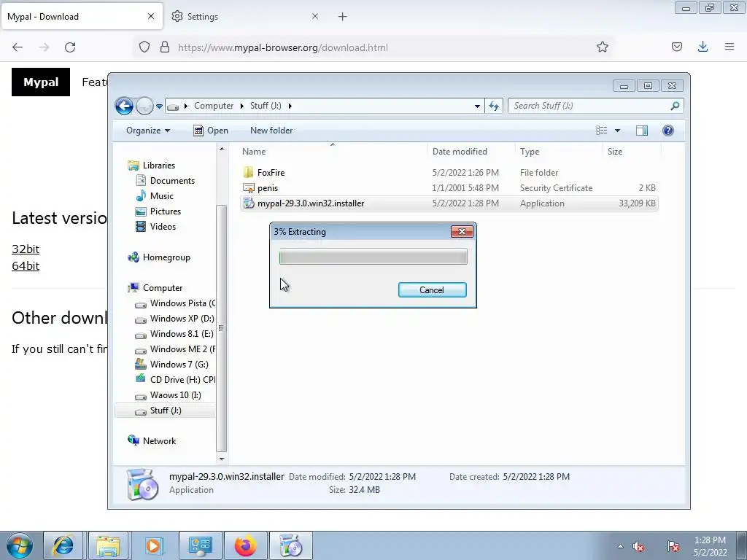The image size is (747, 560).
Task: Sort by the Type column header
Action: pos(559,152)
